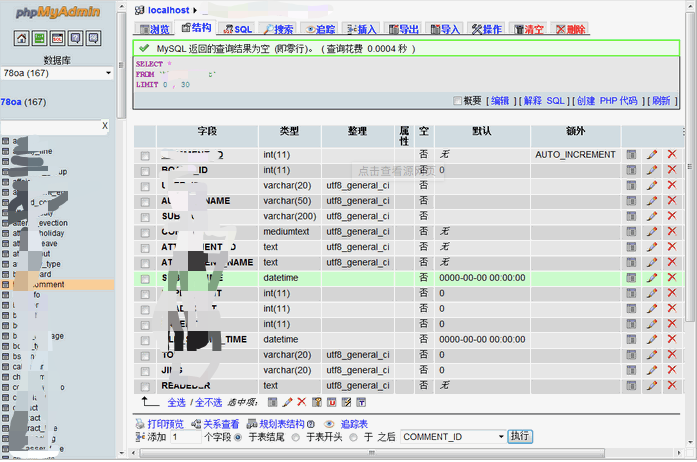Set unique index for selected fields

point(332,402)
